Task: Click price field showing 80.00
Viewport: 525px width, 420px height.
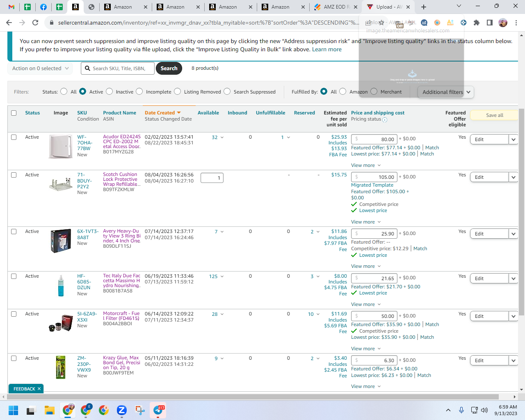Action: pyautogui.click(x=374, y=139)
